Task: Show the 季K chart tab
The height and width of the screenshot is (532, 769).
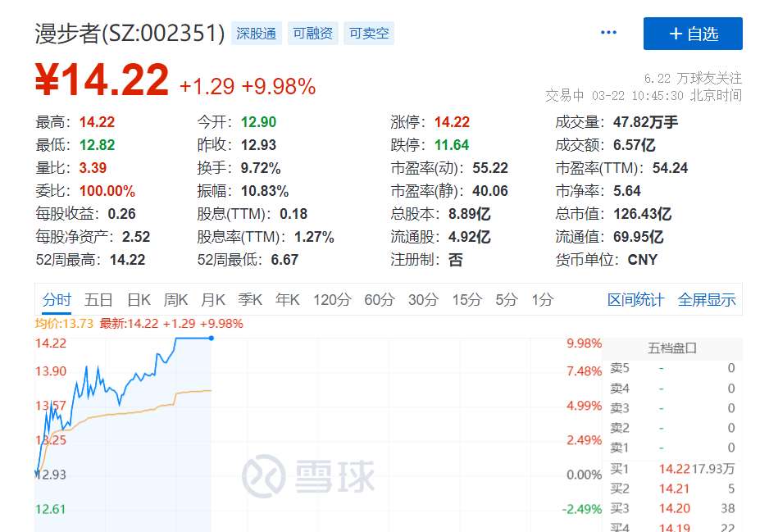Action: 250,299
